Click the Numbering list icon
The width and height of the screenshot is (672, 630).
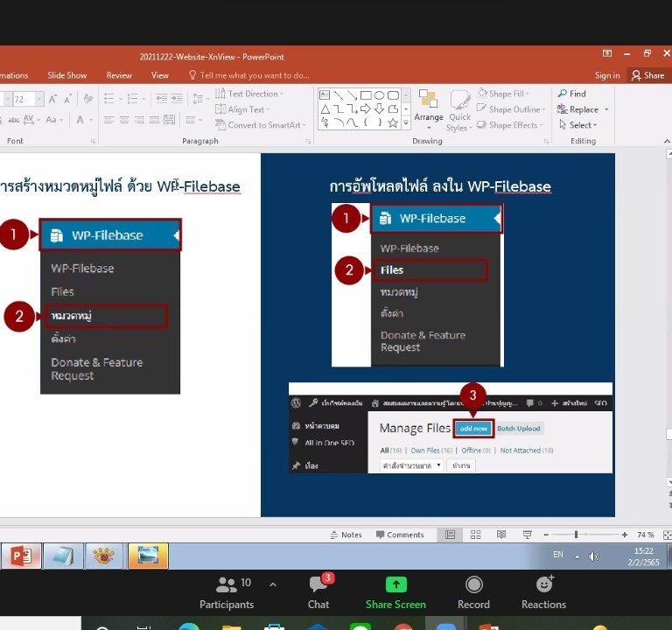(x=133, y=99)
